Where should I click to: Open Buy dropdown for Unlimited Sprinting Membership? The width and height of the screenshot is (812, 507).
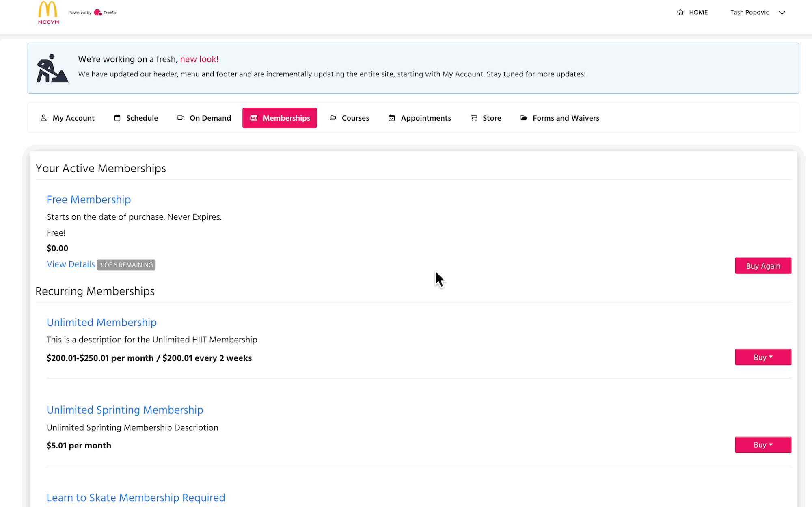pyautogui.click(x=763, y=445)
